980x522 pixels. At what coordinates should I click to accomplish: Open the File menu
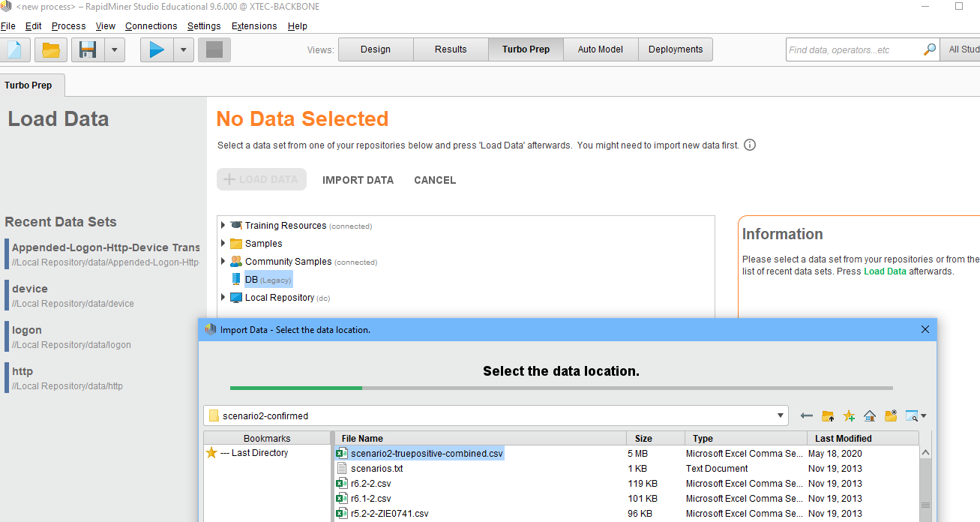click(8, 25)
